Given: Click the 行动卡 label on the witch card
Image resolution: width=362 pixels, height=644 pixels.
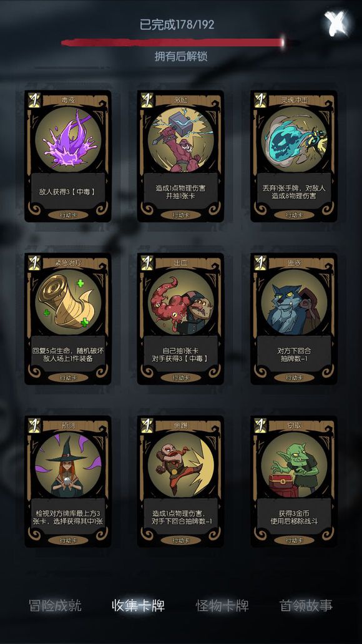Looking at the screenshot, I should point(68,540).
